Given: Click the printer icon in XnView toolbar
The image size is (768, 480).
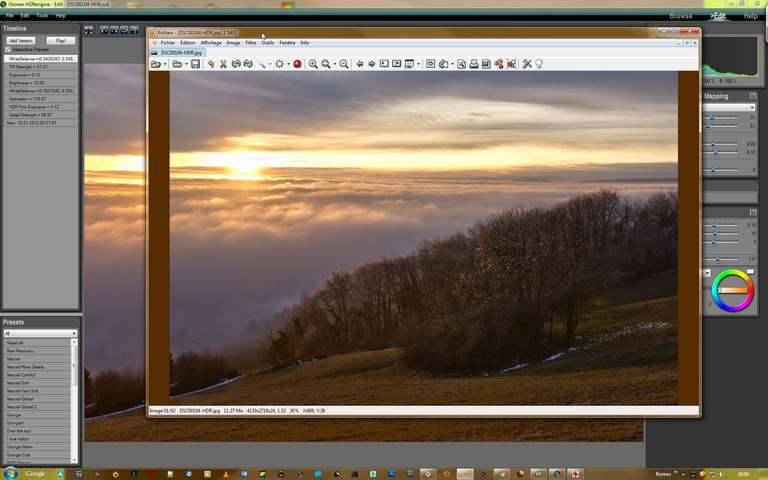Looking at the screenshot, I should (474, 64).
